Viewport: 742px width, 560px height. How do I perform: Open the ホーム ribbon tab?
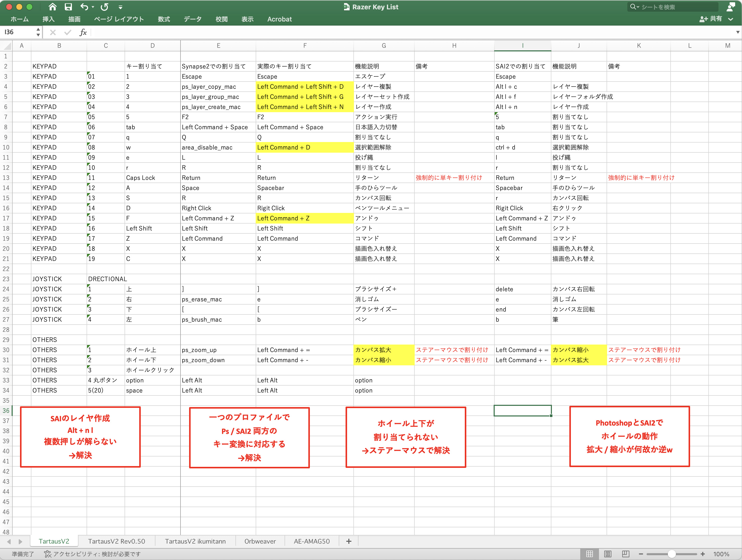click(19, 19)
